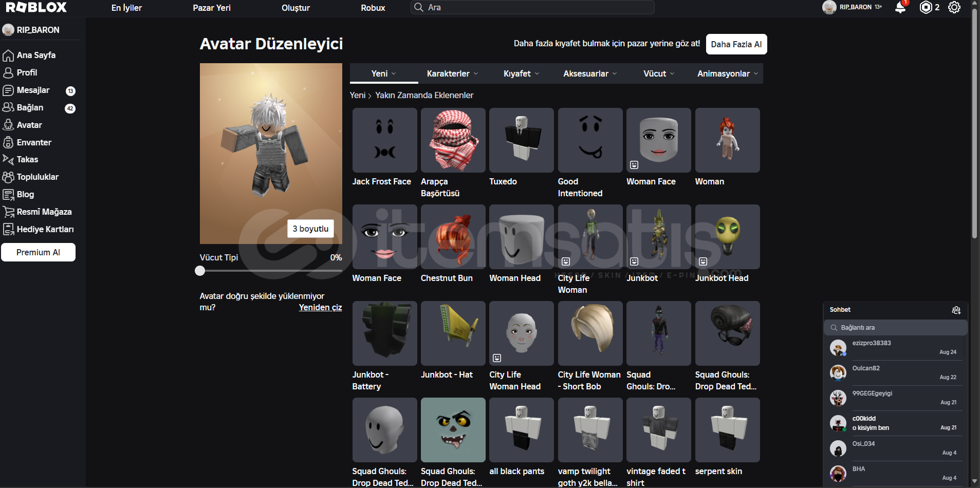Expand the Vücut dropdown

(x=659, y=73)
